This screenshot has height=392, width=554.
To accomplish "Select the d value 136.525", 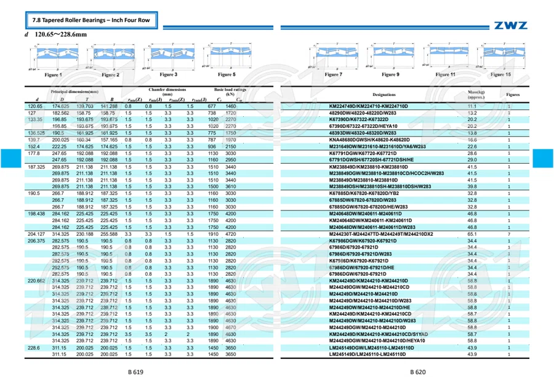I will [x=36, y=133].
